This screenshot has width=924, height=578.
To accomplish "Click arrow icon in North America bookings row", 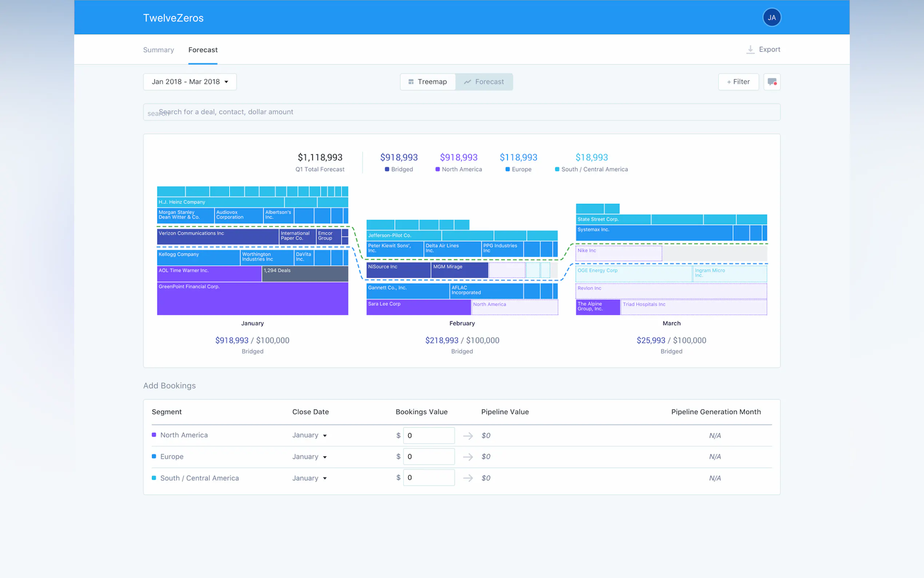I will (468, 436).
